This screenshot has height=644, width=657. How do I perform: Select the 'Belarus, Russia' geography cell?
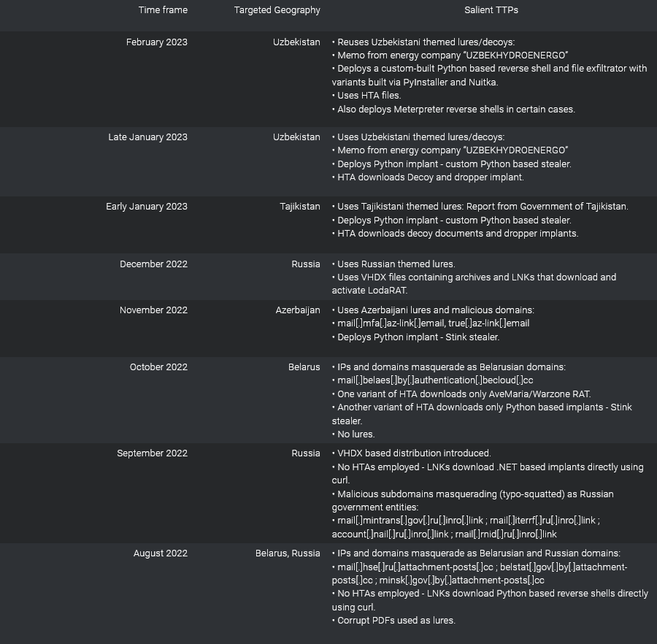point(288,553)
